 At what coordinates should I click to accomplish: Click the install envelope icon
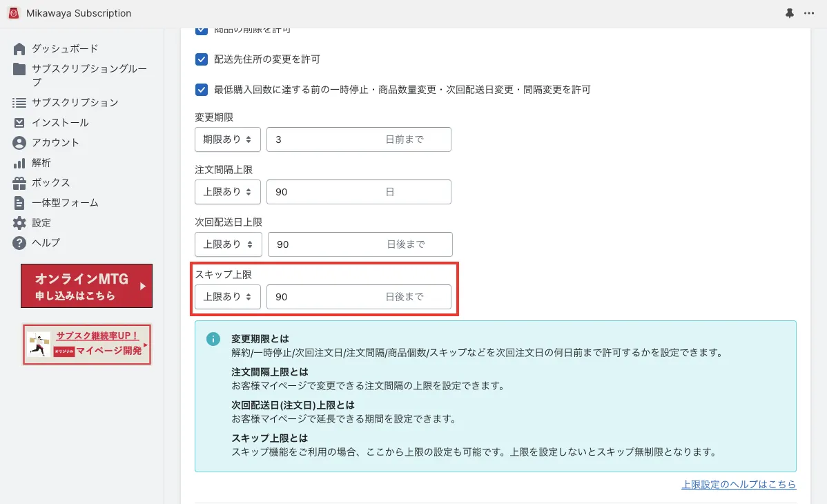click(x=19, y=122)
